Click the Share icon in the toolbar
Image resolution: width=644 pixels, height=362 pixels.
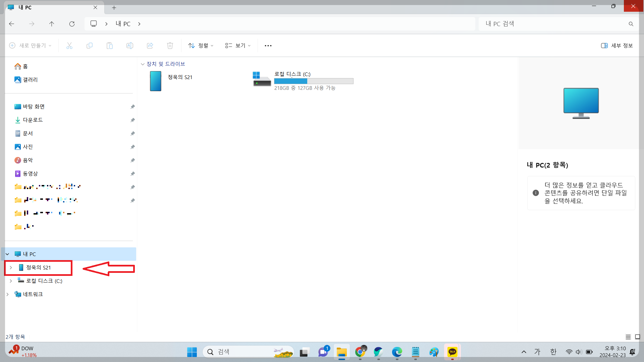[x=150, y=46]
